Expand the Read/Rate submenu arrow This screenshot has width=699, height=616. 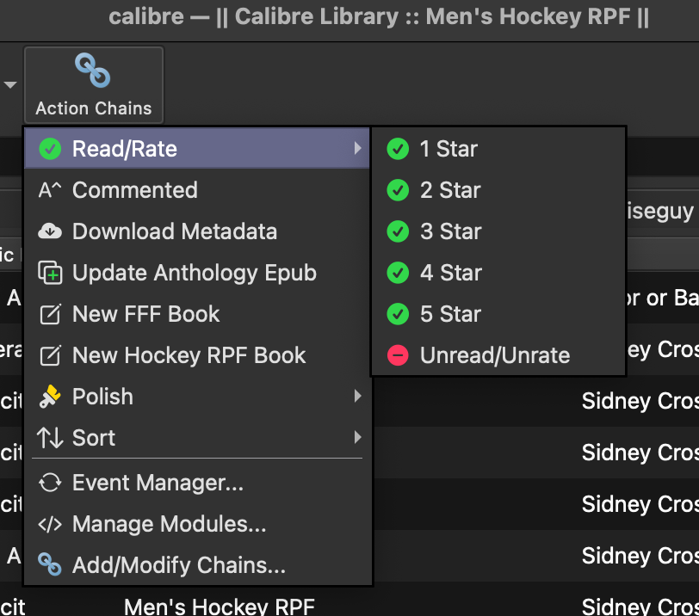coord(357,149)
